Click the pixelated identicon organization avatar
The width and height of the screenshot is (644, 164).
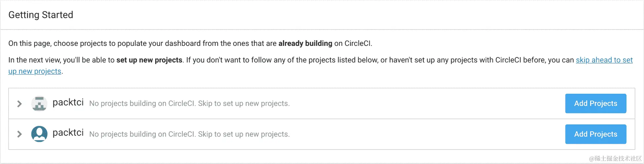[x=39, y=103]
